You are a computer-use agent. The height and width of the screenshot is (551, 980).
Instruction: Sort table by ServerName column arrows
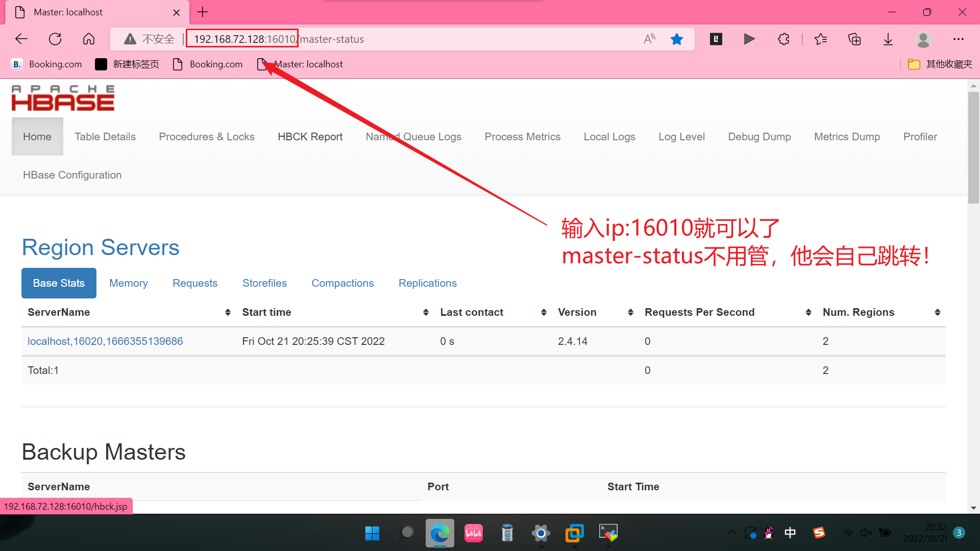point(228,312)
